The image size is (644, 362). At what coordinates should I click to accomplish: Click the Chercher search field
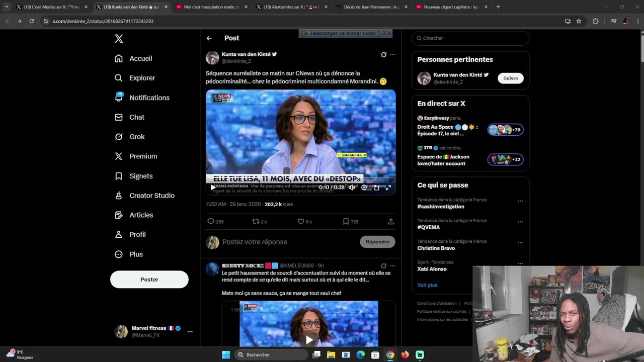[x=470, y=38]
